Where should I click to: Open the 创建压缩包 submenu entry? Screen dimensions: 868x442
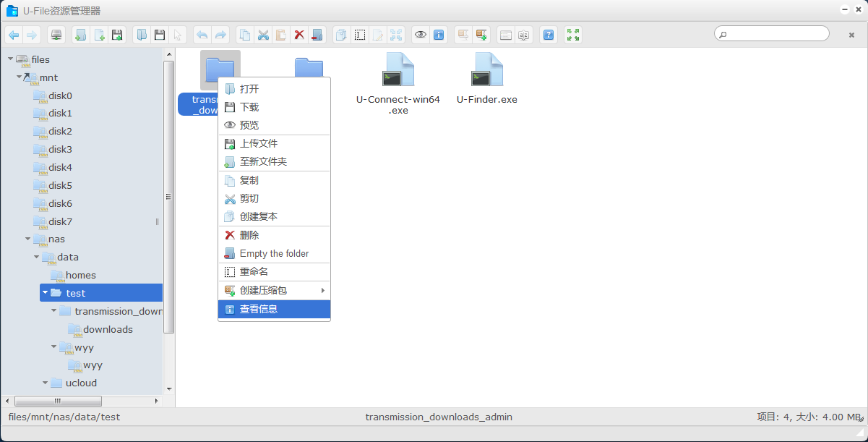[x=274, y=290]
